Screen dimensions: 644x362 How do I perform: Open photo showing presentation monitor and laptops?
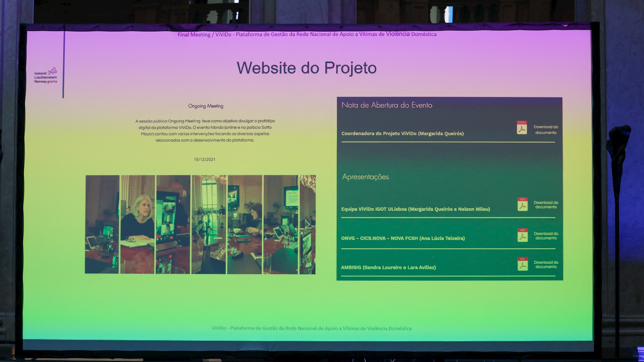click(x=280, y=224)
